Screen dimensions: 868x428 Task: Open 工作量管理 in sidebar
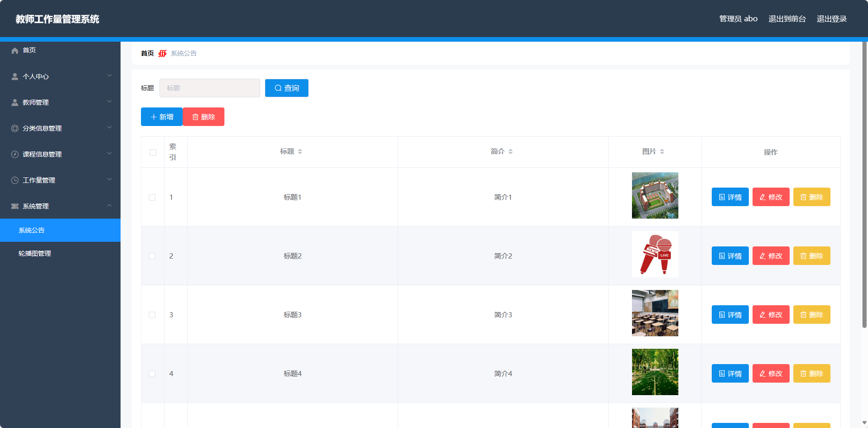pyautogui.click(x=60, y=180)
